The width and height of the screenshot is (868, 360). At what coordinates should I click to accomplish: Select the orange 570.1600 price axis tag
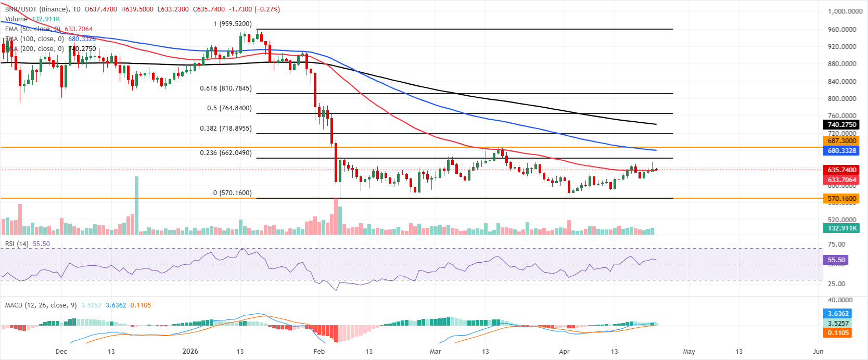[x=841, y=199]
